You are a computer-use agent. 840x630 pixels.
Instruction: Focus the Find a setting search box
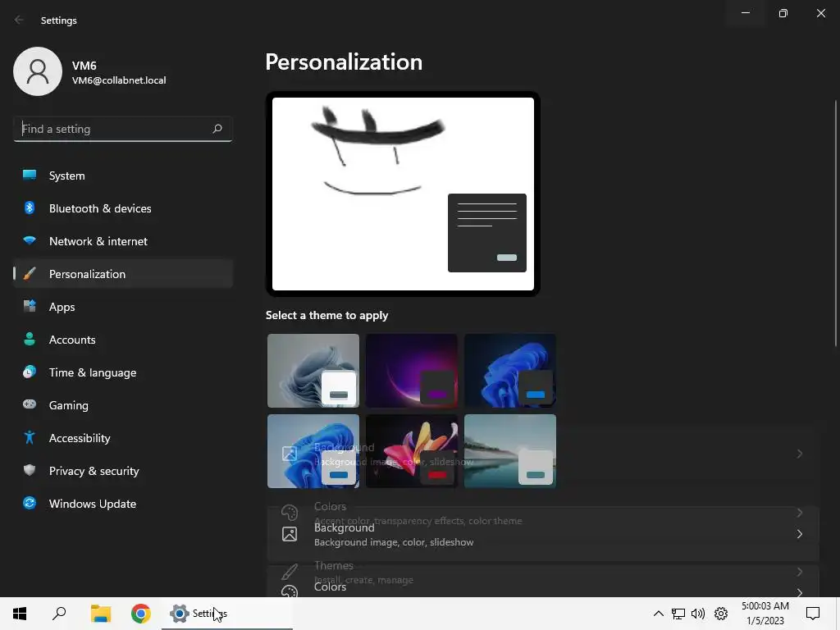[123, 129]
